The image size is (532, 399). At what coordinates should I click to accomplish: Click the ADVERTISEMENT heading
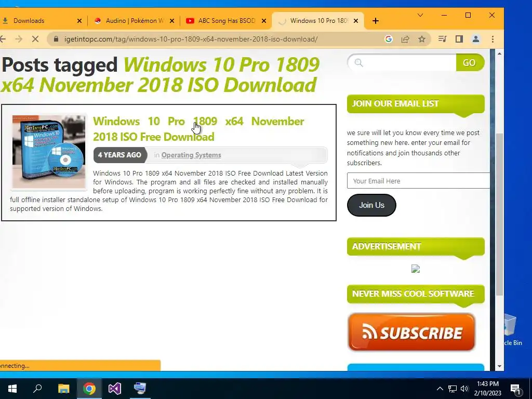click(x=387, y=246)
